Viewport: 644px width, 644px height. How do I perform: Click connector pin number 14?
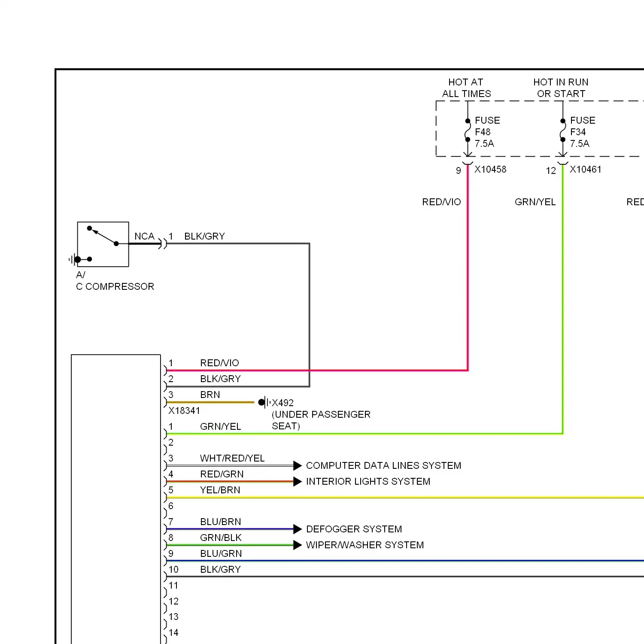tap(173, 632)
